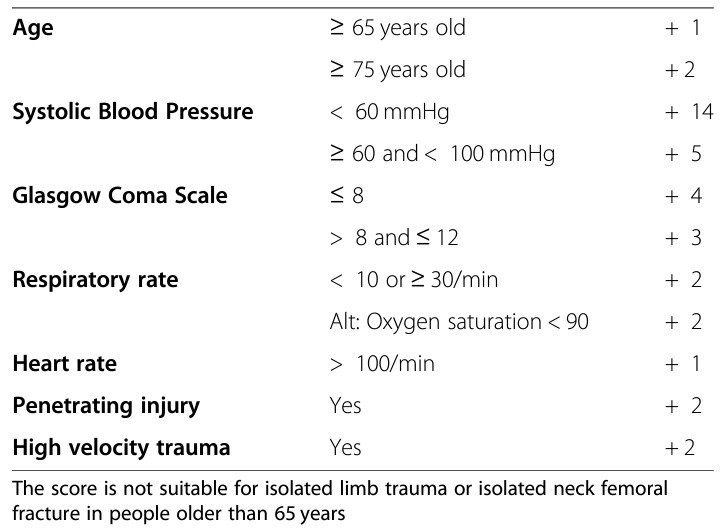The image size is (722, 532).
Task: Click the + 14 score value
Action: 689,112
